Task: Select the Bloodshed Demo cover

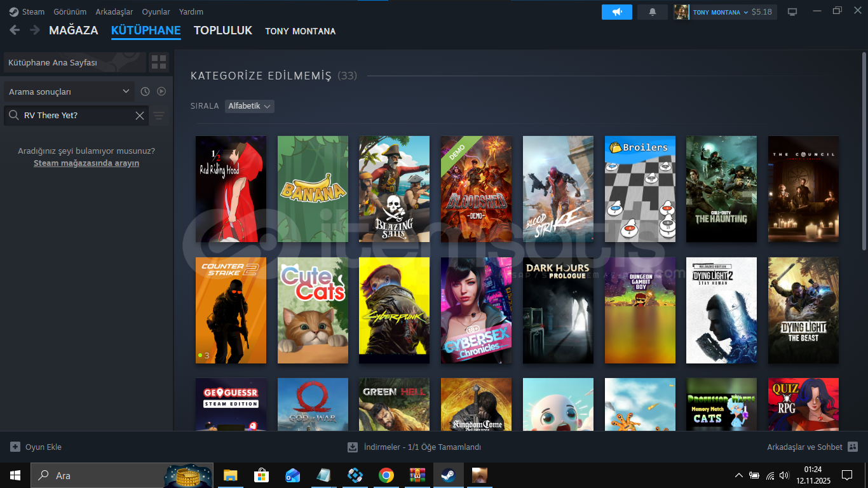Action: click(476, 189)
